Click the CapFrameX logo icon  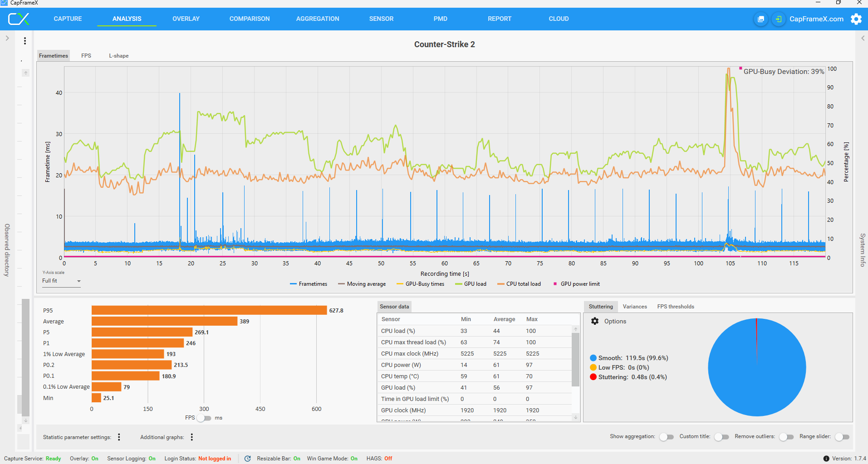pyautogui.click(x=19, y=19)
